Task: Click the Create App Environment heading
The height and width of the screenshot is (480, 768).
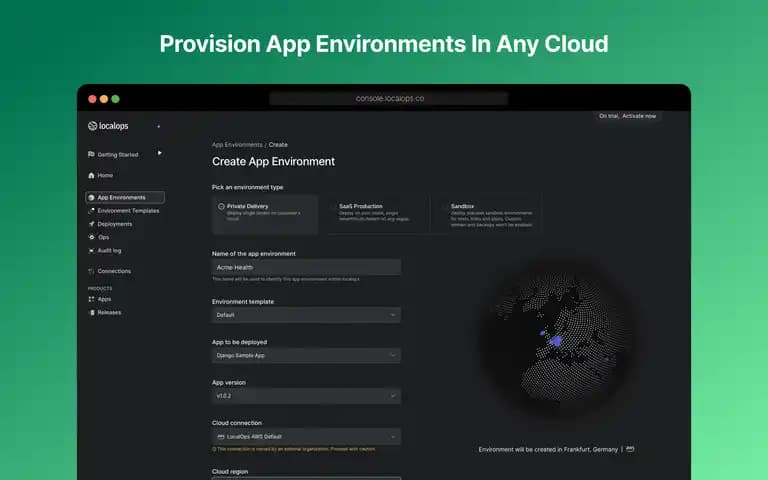Action: point(273,161)
